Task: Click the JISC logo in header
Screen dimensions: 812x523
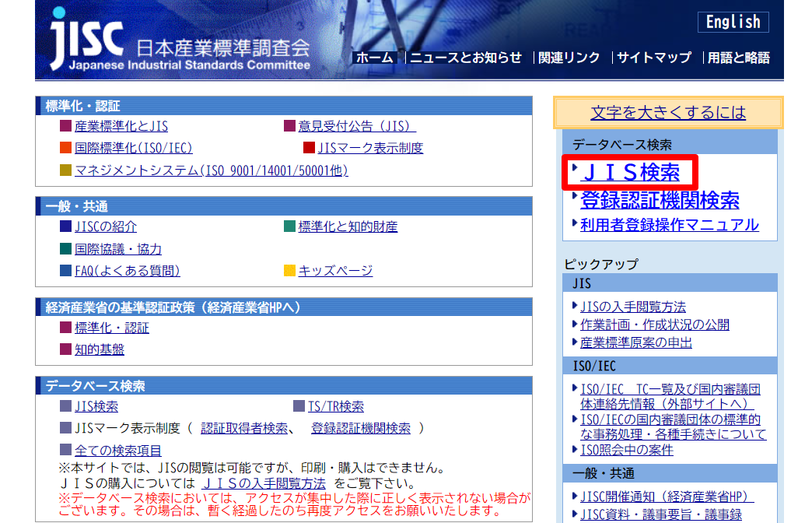Action: pos(180,40)
